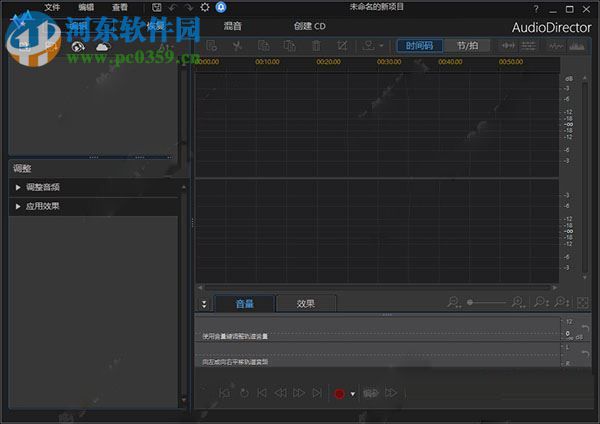Click the vertical zoom in icon
Image resolution: width=600 pixels, height=424 pixels.
(562, 302)
